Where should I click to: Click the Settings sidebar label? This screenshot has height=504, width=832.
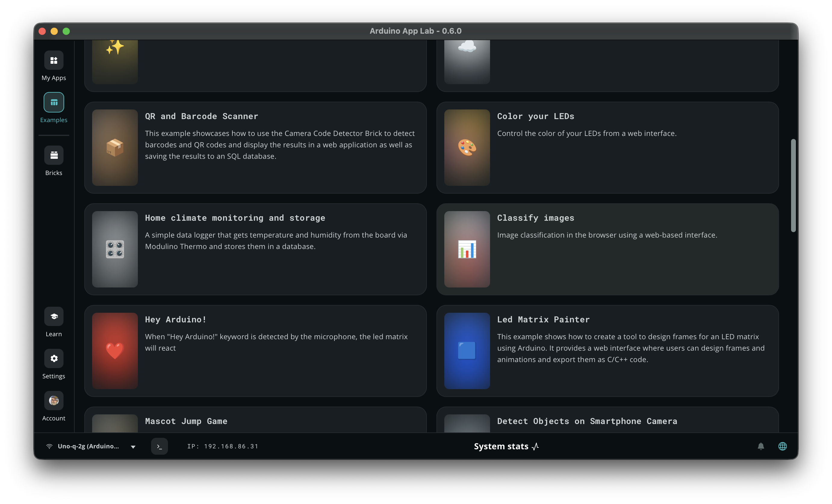tap(54, 376)
